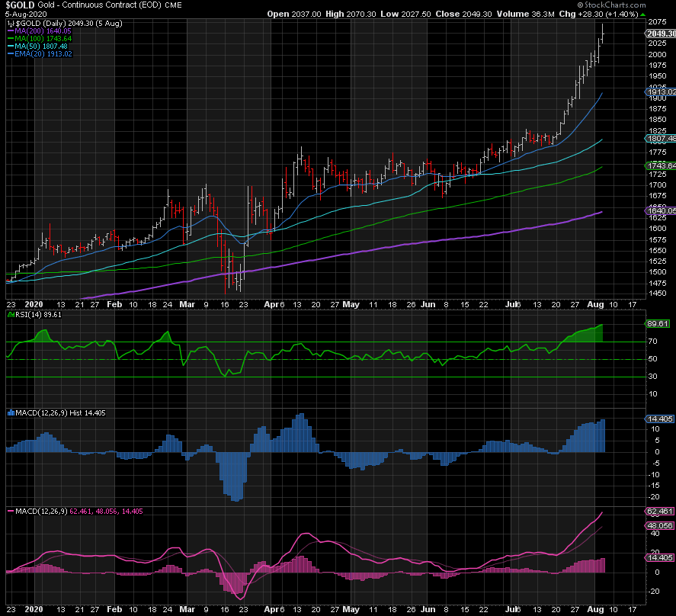Click the 1913.02 EMA(20) price tag
Screen dimensions: 676x616
pos(660,92)
